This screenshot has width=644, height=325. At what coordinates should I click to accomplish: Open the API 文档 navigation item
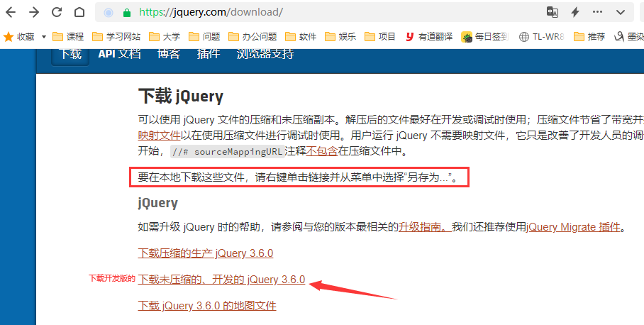pyautogui.click(x=120, y=54)
